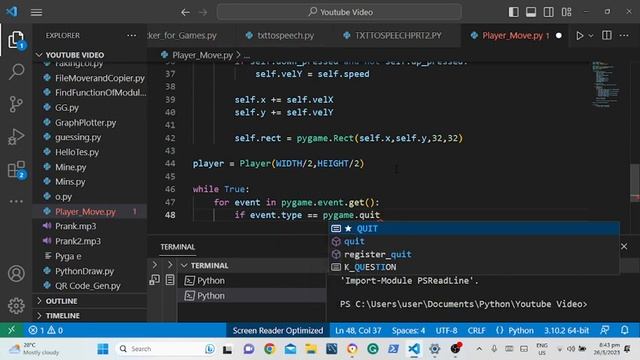Go back using the navigation arrow
This screenshot has height=360, width=640.
pyautogui.click(x=185, y=12)
